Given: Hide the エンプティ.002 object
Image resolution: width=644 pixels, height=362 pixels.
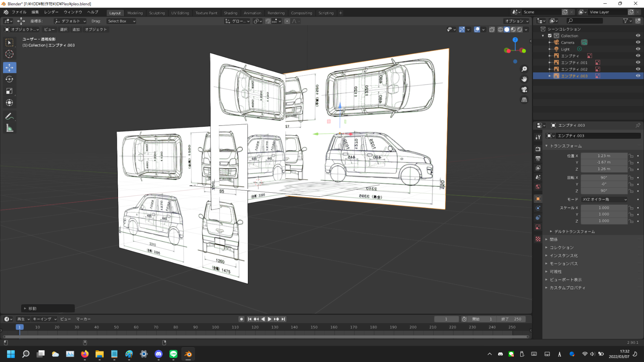Looking at the screenshot, I should pyautogui.click(x=638, y=69).
